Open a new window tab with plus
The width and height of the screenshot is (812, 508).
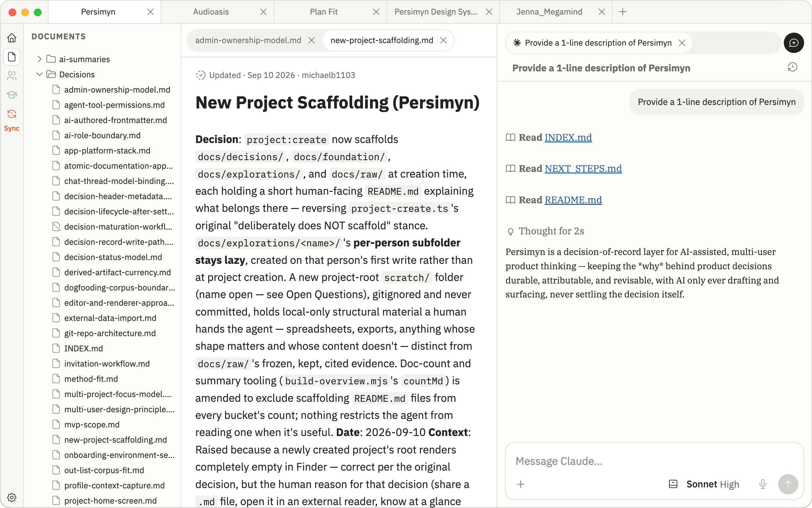[622, 12]
